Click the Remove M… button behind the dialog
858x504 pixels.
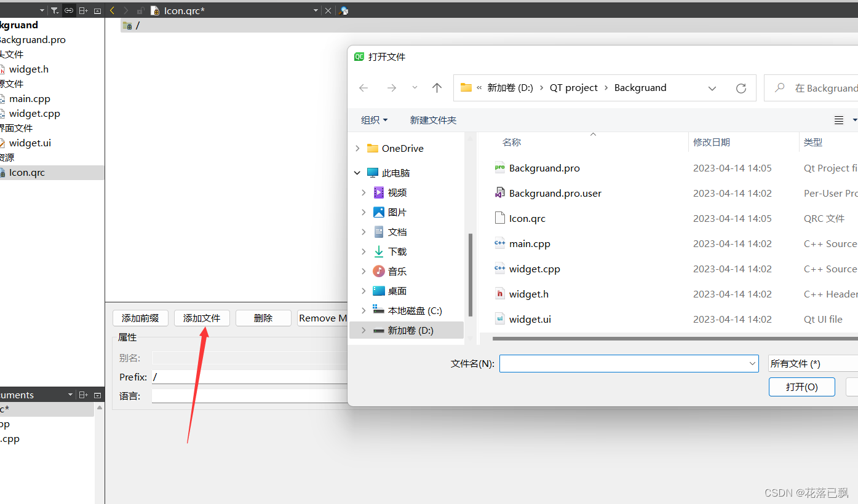[322, 318]
